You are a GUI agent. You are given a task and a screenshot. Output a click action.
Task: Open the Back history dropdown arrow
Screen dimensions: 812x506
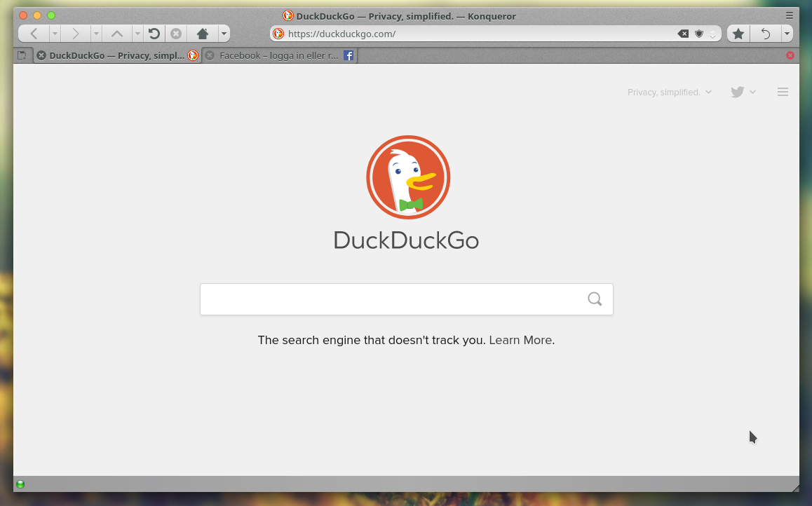point(55,34)
